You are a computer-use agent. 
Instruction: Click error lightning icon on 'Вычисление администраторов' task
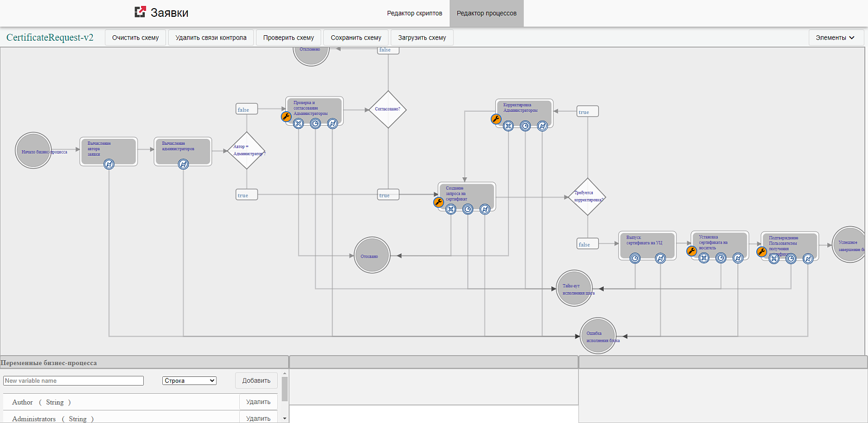point(183,164)
